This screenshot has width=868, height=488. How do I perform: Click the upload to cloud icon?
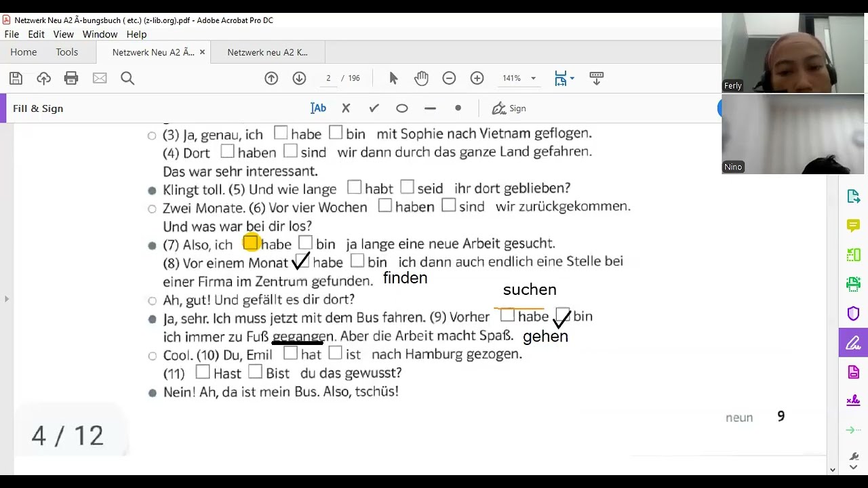(x=44, y=79)
